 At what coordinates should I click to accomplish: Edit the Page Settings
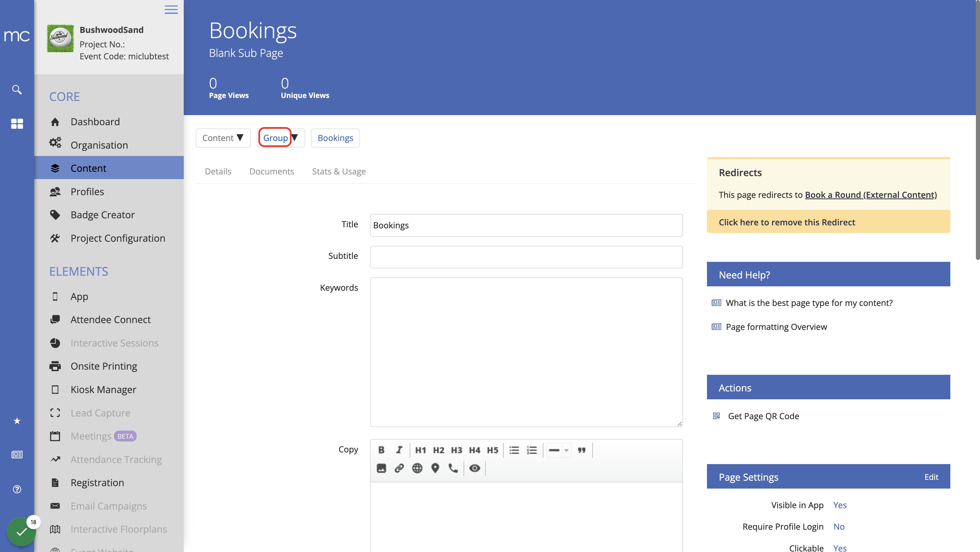pyautogui.click(x=931, y=477)
